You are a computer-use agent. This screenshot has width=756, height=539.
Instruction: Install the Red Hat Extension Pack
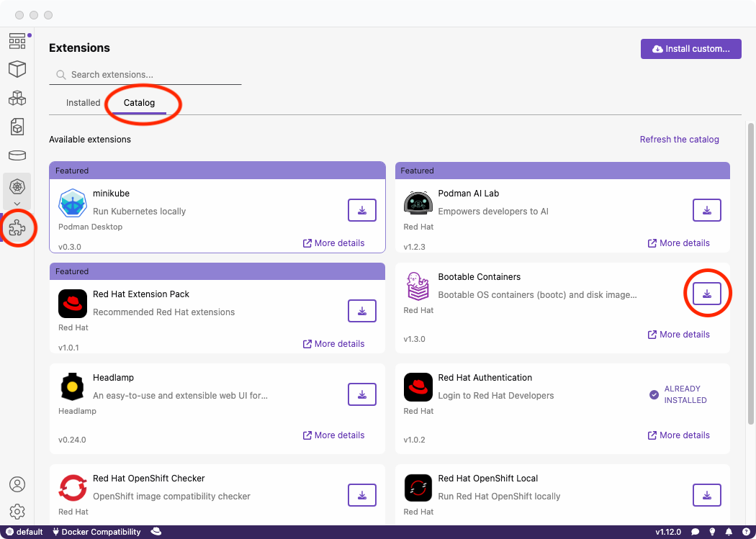point(361,311)
